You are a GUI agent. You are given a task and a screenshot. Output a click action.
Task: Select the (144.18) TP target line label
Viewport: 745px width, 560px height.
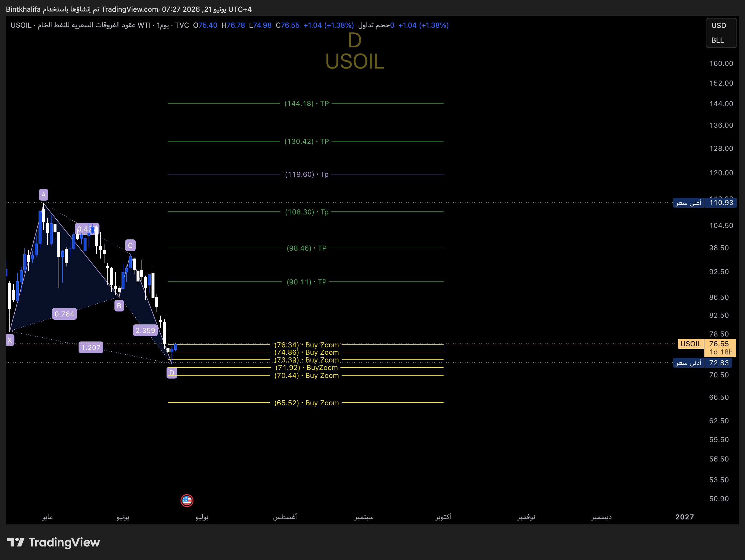click(307, 103)
